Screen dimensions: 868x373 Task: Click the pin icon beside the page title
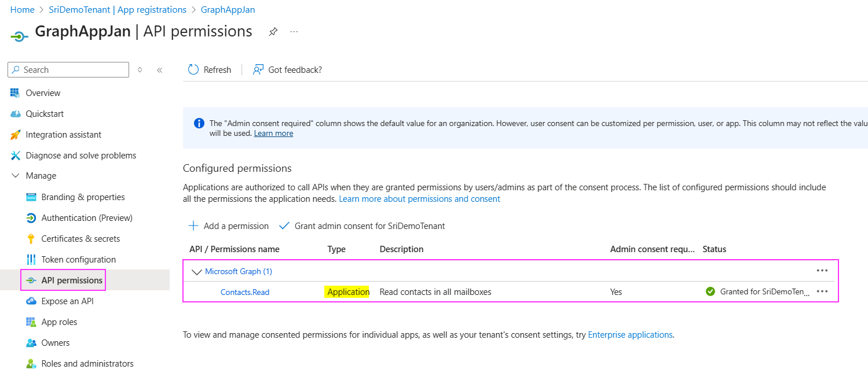click(273, 32)
